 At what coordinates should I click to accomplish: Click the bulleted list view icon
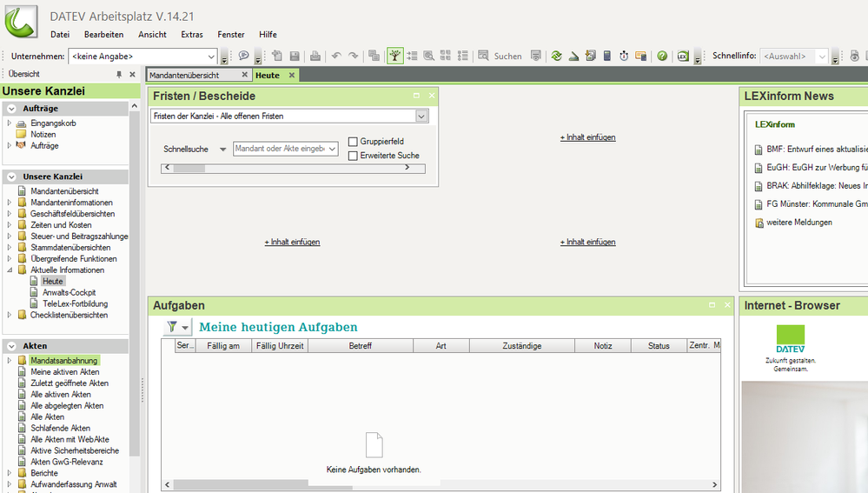pos(463,56)
